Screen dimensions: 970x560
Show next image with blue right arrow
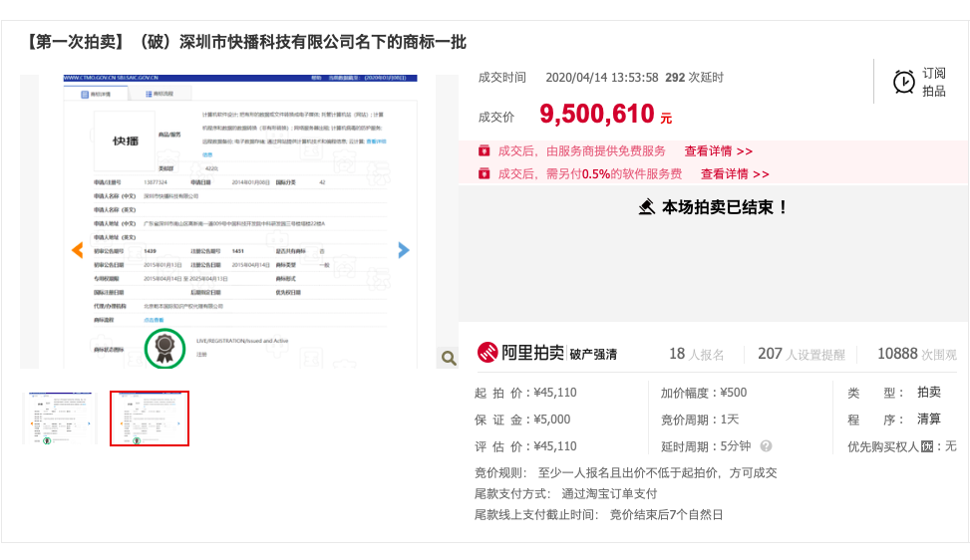click(404, 250)
